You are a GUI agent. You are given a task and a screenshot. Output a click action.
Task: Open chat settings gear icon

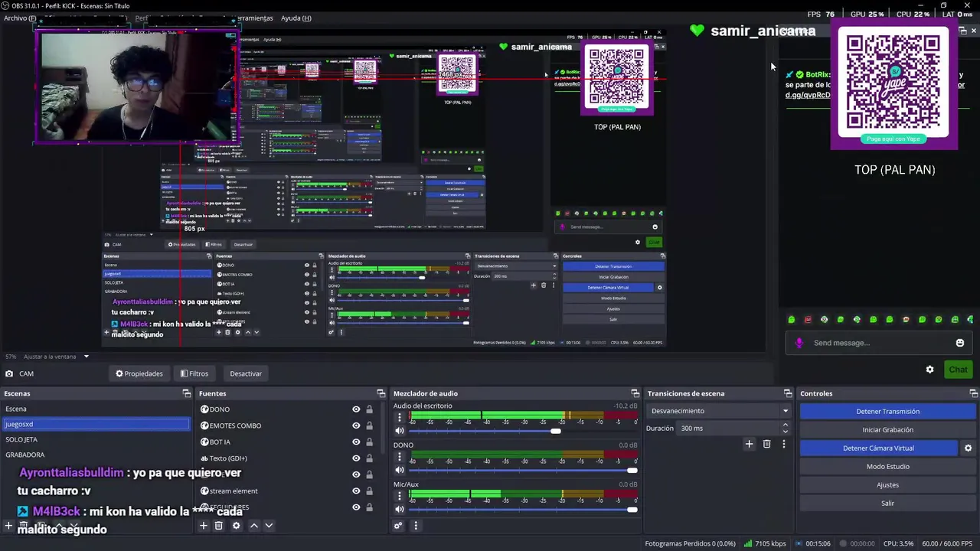click(x=929, y=370)
